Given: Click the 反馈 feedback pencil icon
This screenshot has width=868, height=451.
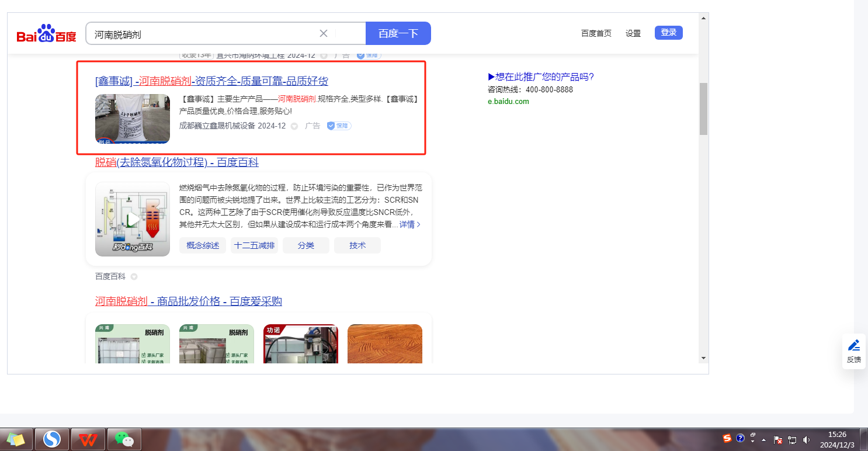Looking at the screenshot, I should tap(853, 345).
